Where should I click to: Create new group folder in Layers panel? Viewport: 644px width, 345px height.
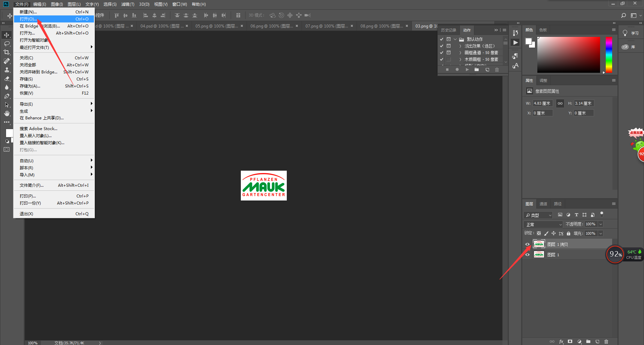(x=588, y=342)
